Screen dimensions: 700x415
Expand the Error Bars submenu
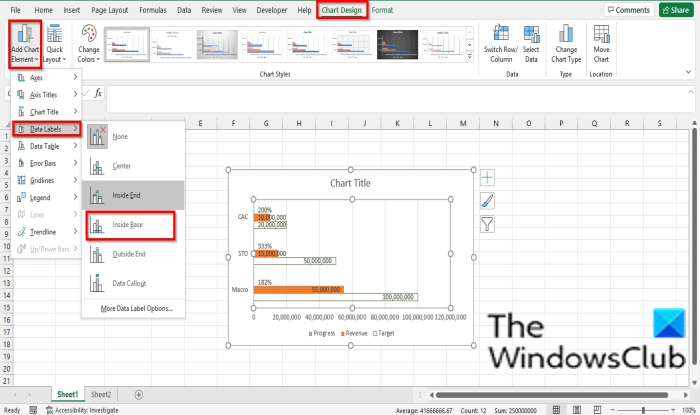pyautogui.click(x=46, y=163)
